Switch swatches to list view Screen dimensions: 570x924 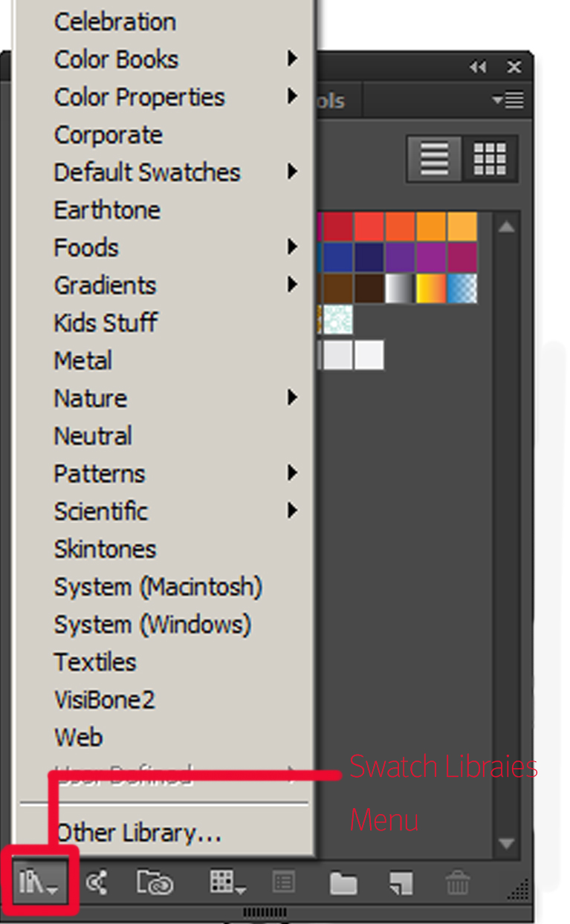[x=434, y=158]
